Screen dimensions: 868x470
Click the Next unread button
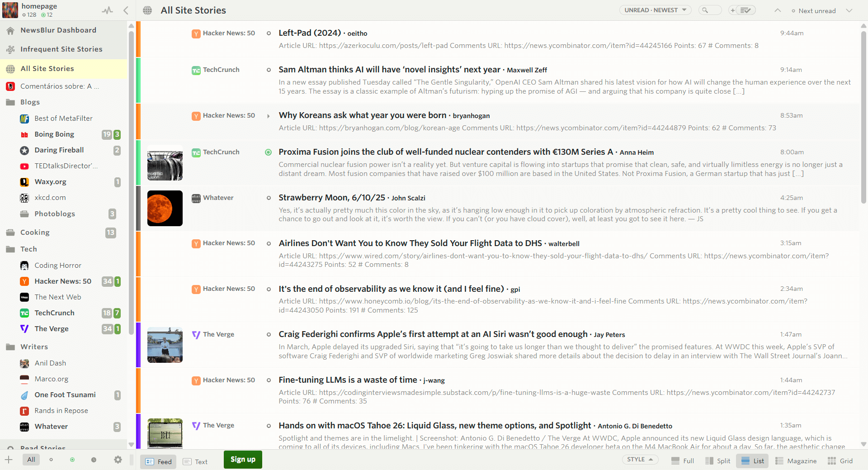[813, 11]
